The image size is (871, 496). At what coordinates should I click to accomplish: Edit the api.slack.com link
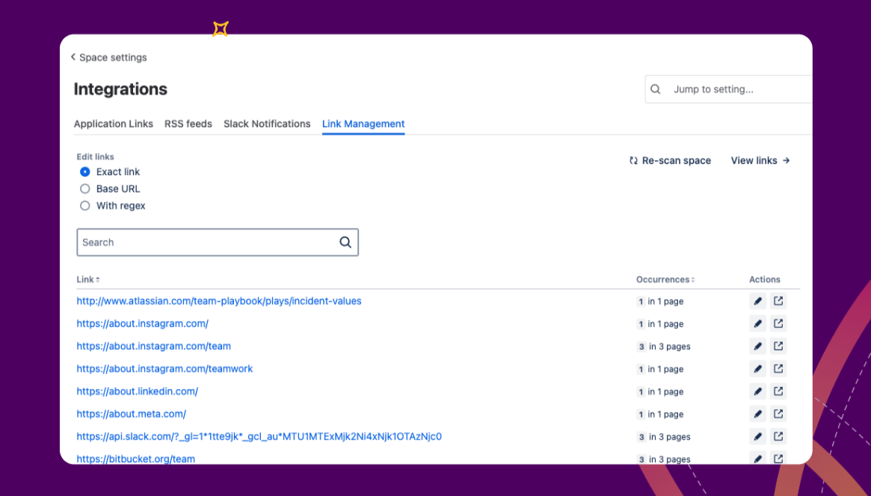click(758, 437)
